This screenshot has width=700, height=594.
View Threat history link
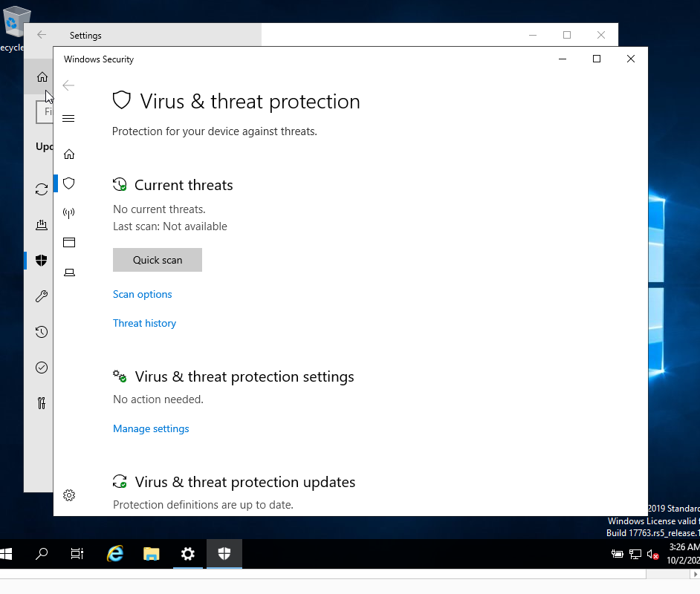[145, 323]
